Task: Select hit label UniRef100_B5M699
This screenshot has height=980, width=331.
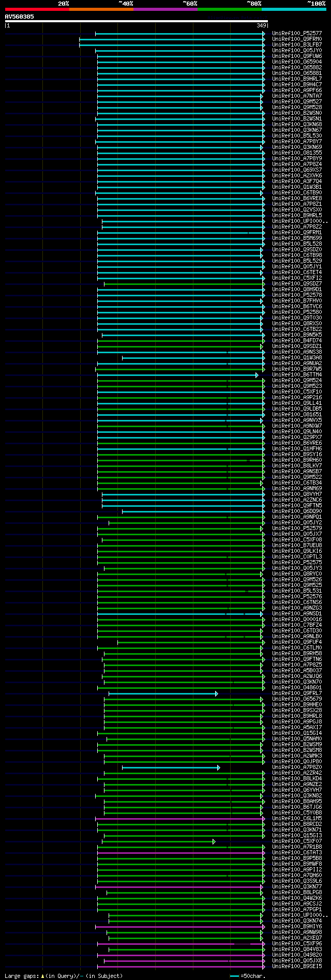Action: point(297,238)
